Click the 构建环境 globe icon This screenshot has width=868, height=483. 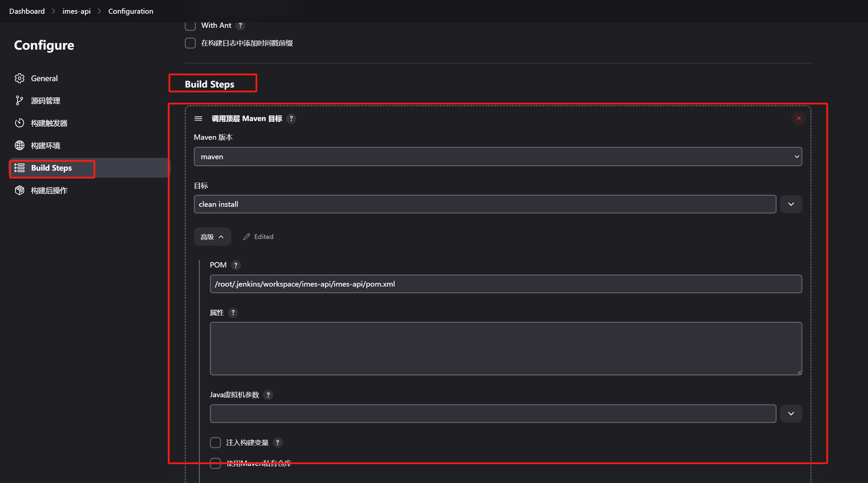click(19, 145)
